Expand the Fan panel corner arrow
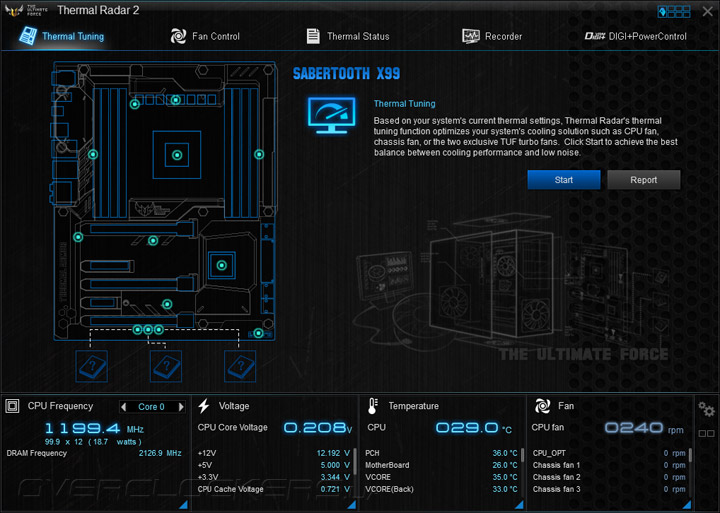Image resolution: width=720 pixels, height=513 pixels. pyautogui.click(x=687, y=505)
